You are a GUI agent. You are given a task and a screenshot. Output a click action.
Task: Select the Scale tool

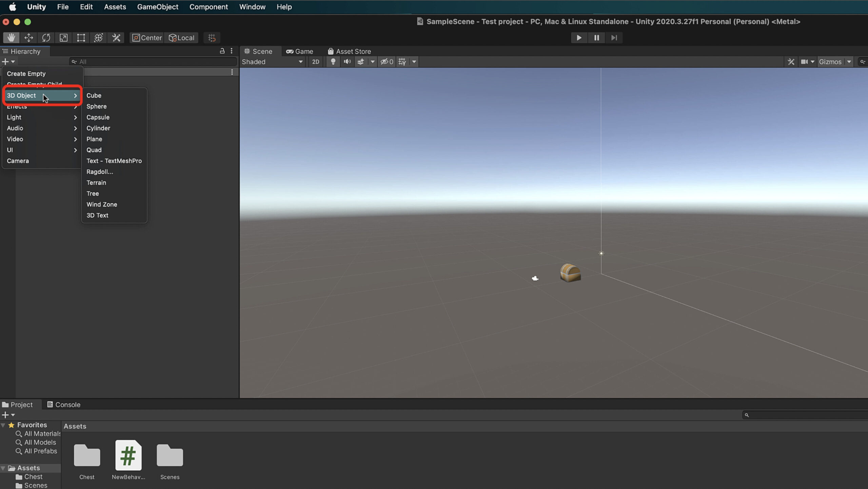pyautogui.click(x=63, y=38)
